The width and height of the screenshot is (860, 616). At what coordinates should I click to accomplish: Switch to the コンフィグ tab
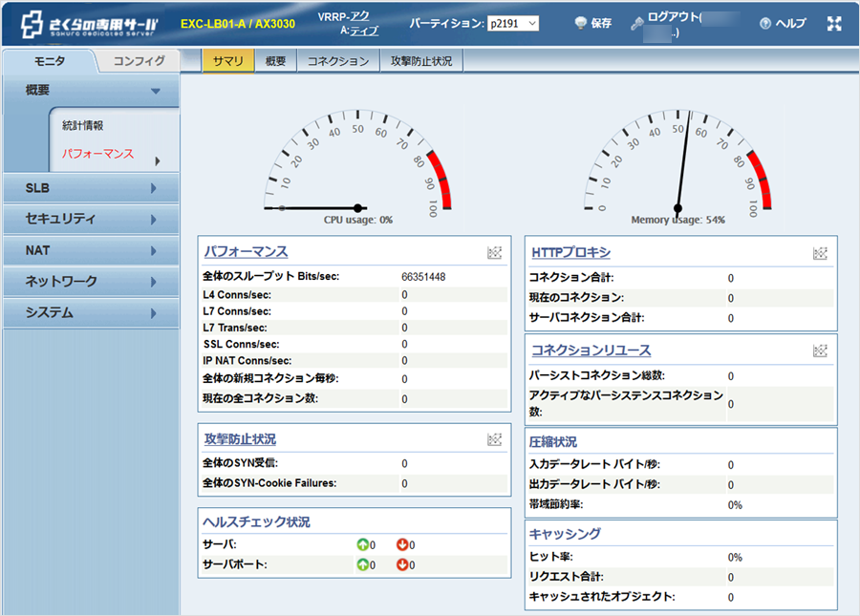click(140, 61)
